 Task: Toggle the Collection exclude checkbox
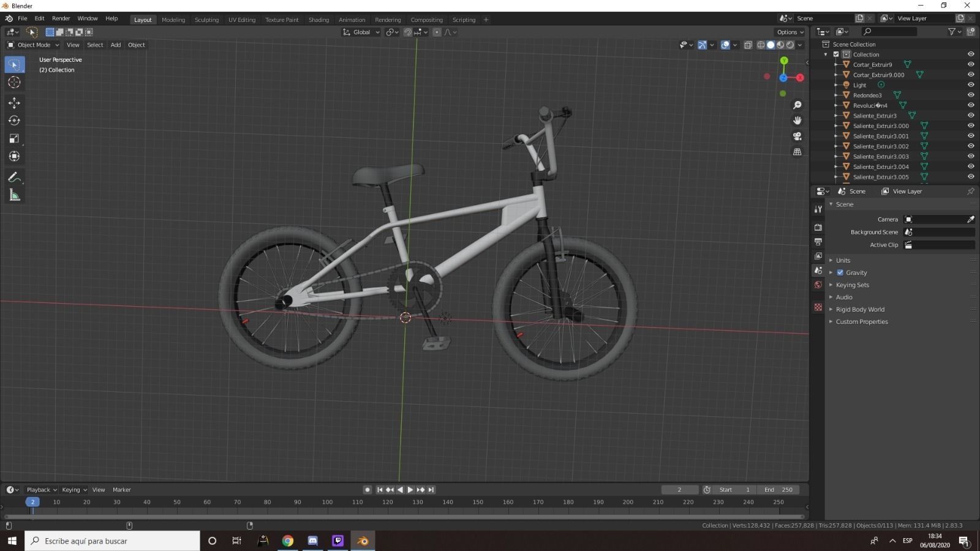coord(836,54)
